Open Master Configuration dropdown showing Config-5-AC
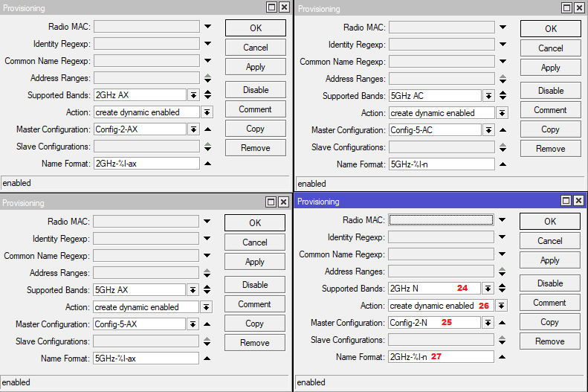588x392 pixels. 488,130
